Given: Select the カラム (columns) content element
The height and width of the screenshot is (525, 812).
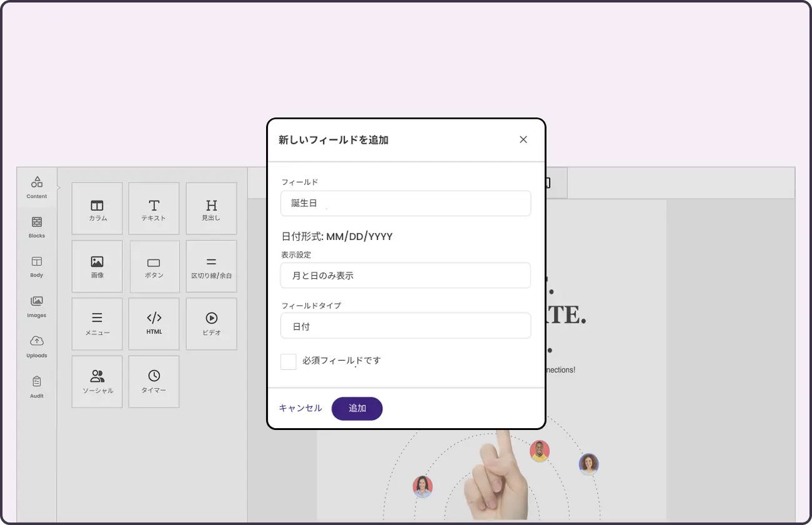Looking at the screenshot, I should (97, 208).
